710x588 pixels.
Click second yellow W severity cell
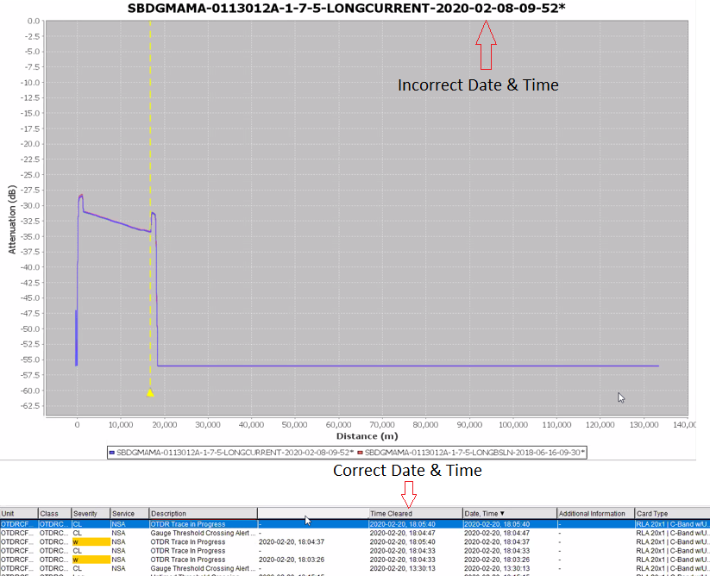[90, 560]
